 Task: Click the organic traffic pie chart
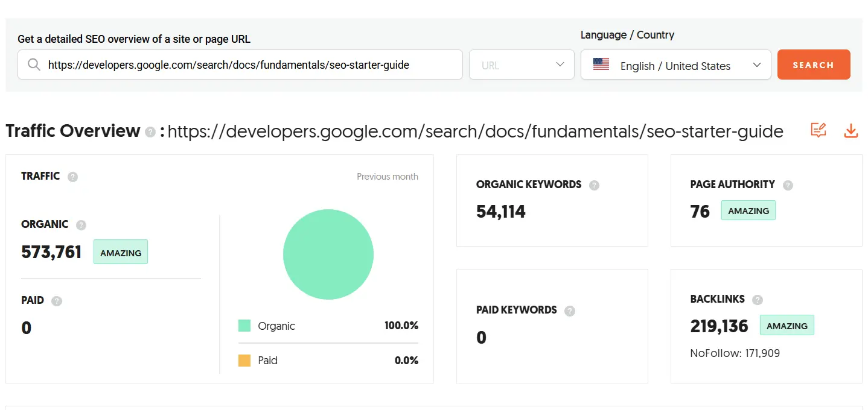(328, 254)
